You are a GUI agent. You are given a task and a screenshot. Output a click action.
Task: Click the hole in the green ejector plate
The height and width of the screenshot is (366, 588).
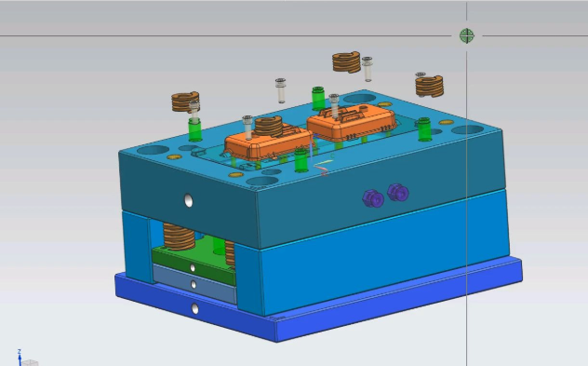coord(193,267)
